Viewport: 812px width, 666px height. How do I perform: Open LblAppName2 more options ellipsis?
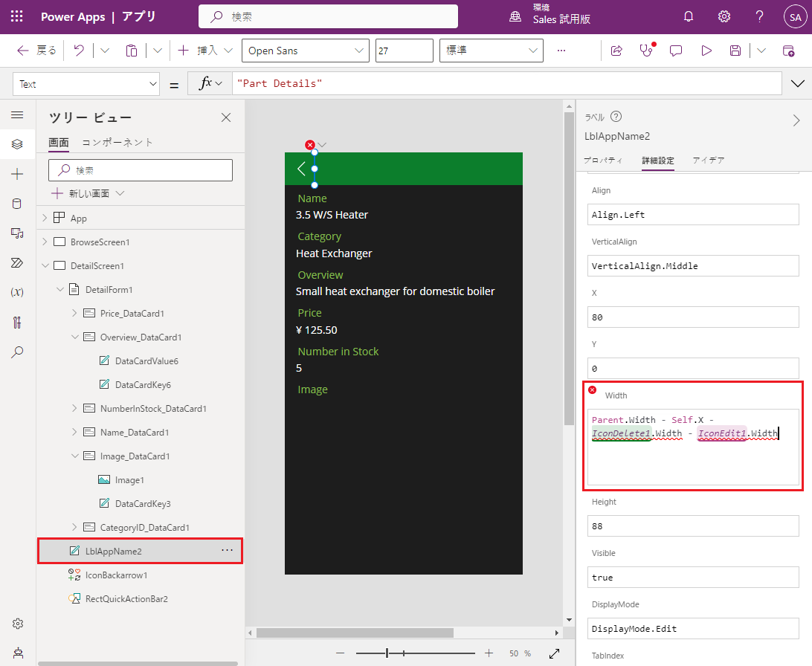click(x=227, y=550)
